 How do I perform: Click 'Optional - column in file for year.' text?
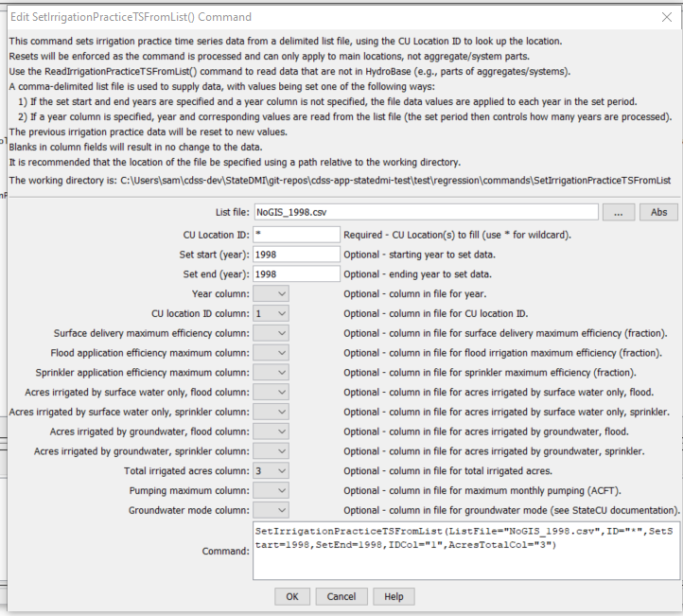click(415, 293)
